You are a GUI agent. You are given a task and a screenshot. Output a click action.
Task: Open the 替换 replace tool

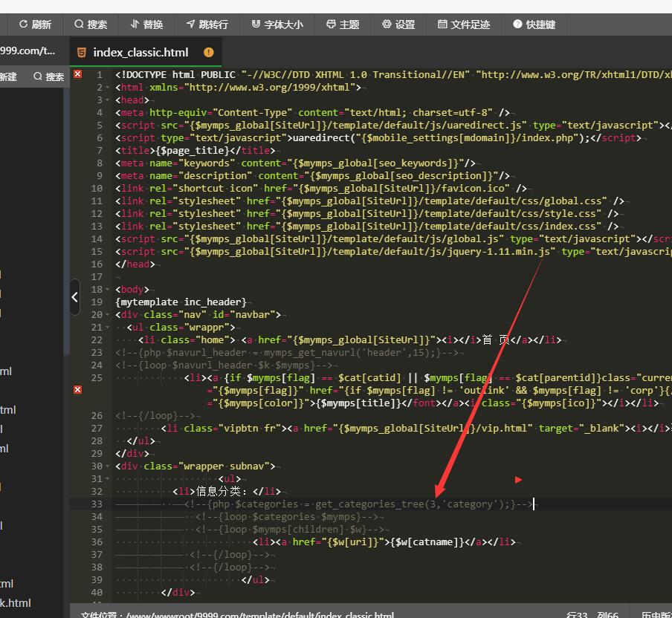146,25
